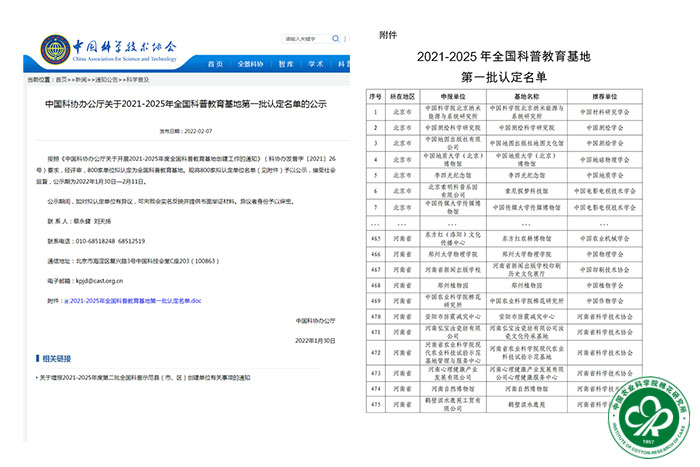This screenshot has height=467, width=700.
Task: Click the signing date 2022年1月30日
Action: point(315,341)
